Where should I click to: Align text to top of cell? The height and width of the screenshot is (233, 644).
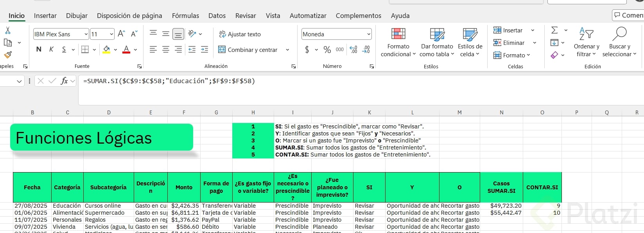[x=153, y=34]
